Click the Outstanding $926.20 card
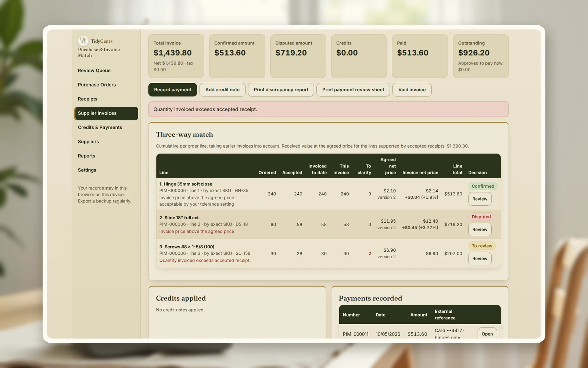This screenshot has height=368, width=588. [481, 56]
